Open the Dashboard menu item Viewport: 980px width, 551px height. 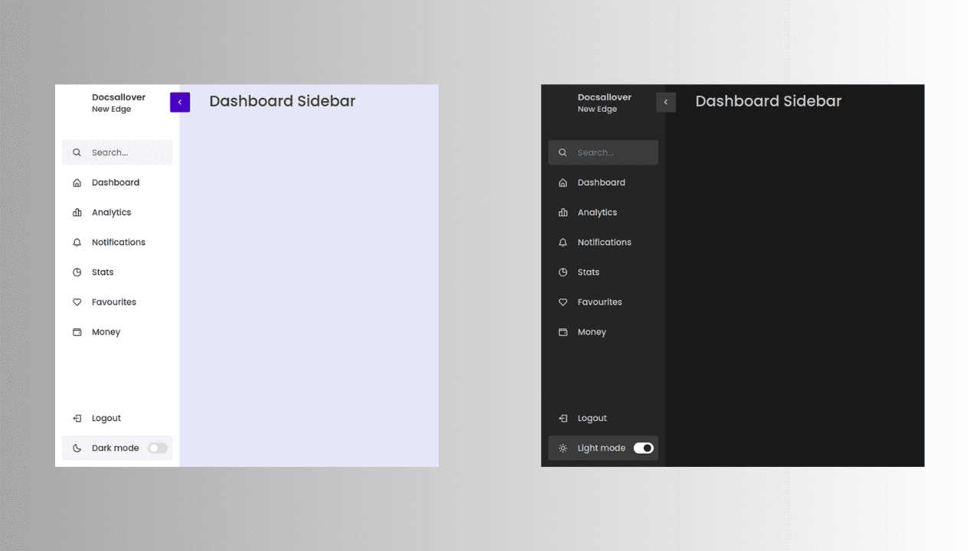(x=116, y=182)
